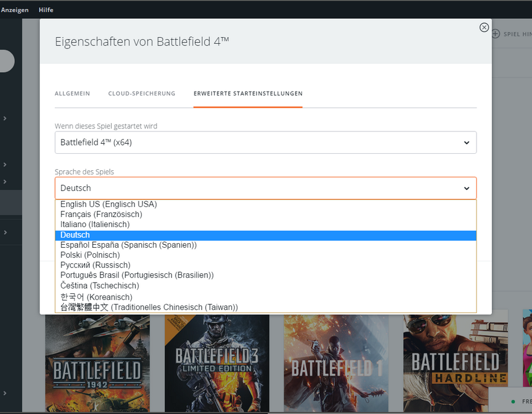This screenshot has height=414, width=532.
Task: Open the Cloud-Speicherung tab
Action: 142,93
